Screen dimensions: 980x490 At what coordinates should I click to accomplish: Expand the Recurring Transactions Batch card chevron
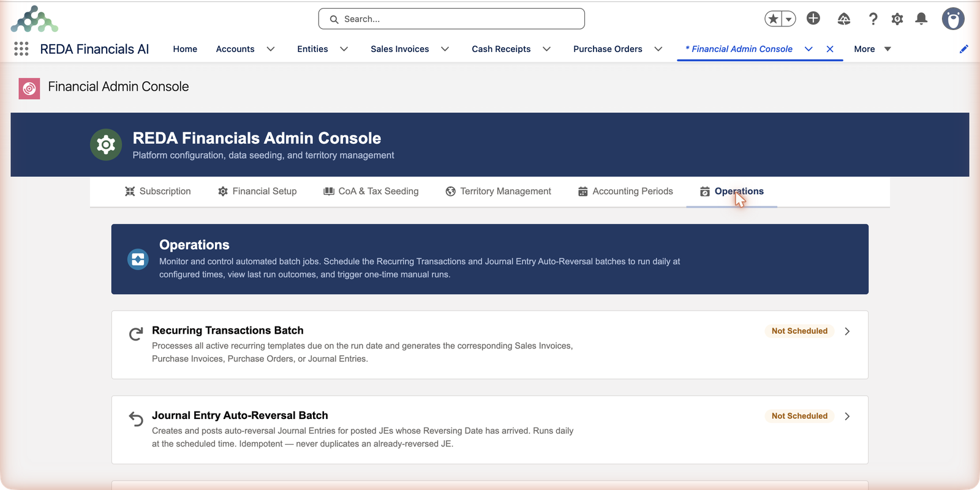click(x=847, y=331)
